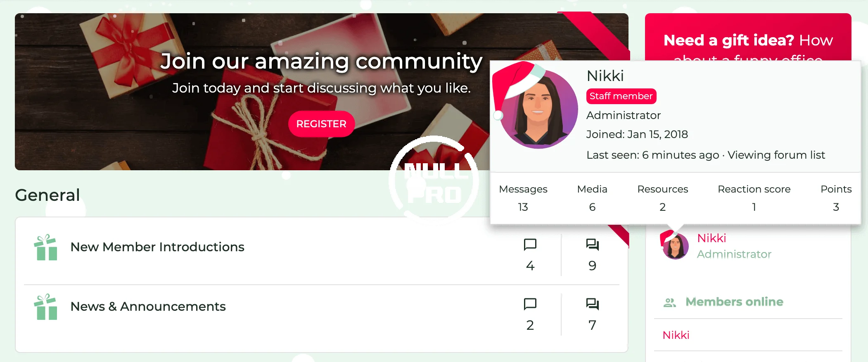Click the Members online people icon
The image size is (868, 362).
(669, 302)
